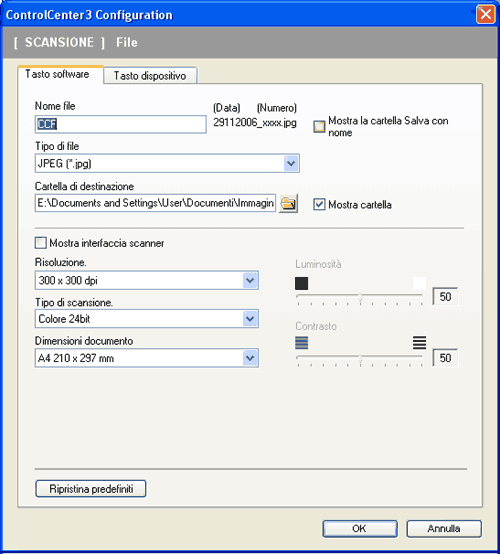This screenshot has width=500, height=554.
Task: Click the Luminosità slider track
Action: [359, 296]
